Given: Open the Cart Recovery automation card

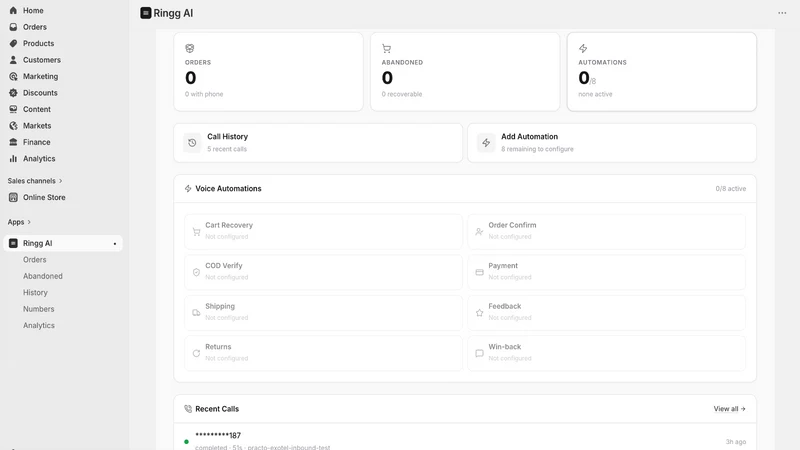Looking at the screenshot, I should 323,232.
